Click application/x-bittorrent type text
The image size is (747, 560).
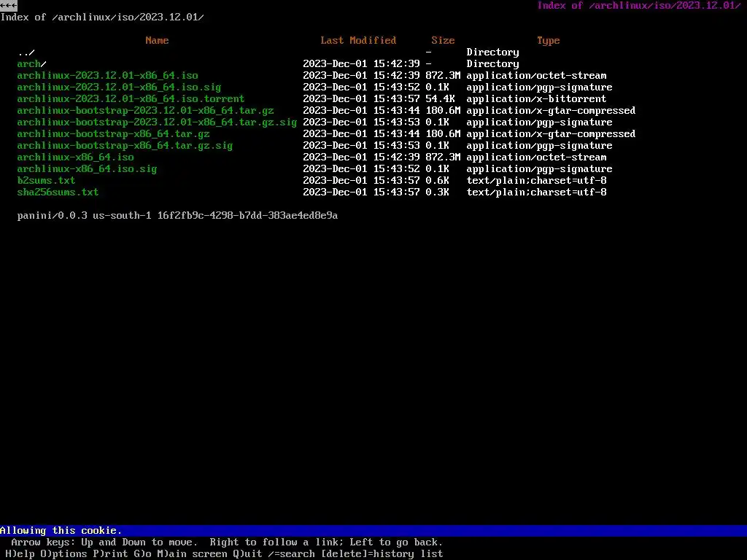click(536, 99)
